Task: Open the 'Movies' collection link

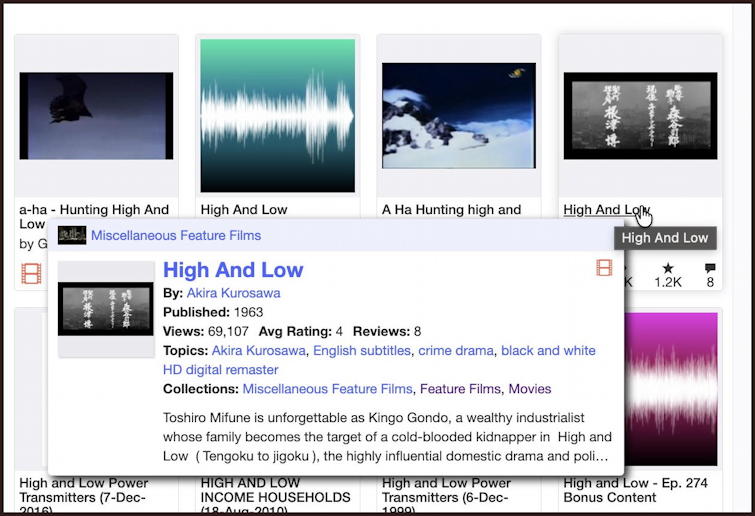Action: [x=530, y=389]
